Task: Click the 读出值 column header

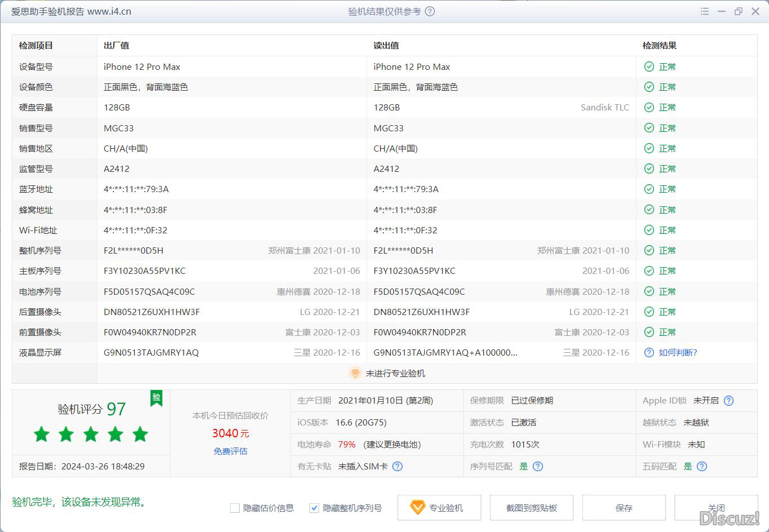Action: tap(386, 46)
